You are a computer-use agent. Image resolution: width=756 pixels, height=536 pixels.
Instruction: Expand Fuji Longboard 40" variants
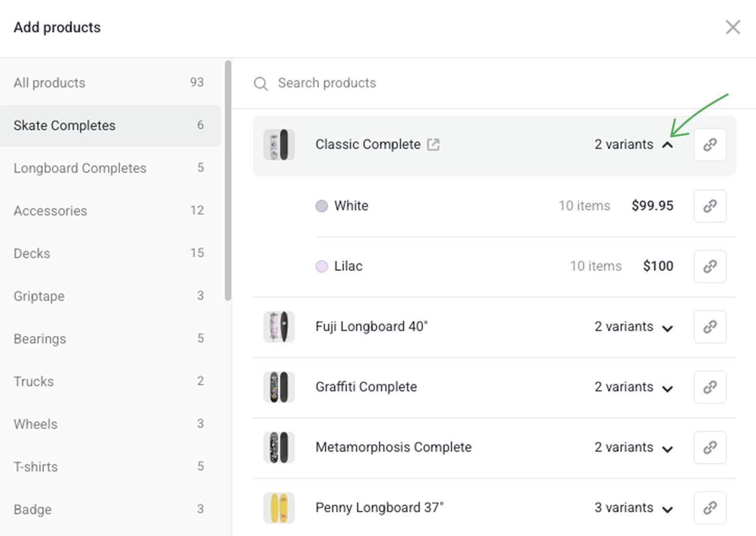[x=667, y=328]
